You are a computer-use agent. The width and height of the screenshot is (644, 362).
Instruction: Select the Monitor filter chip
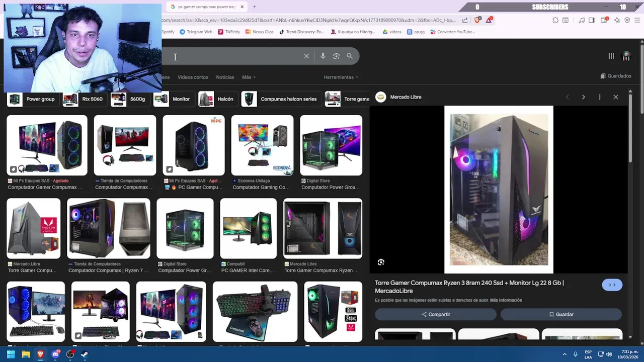[x=174, y=99]
